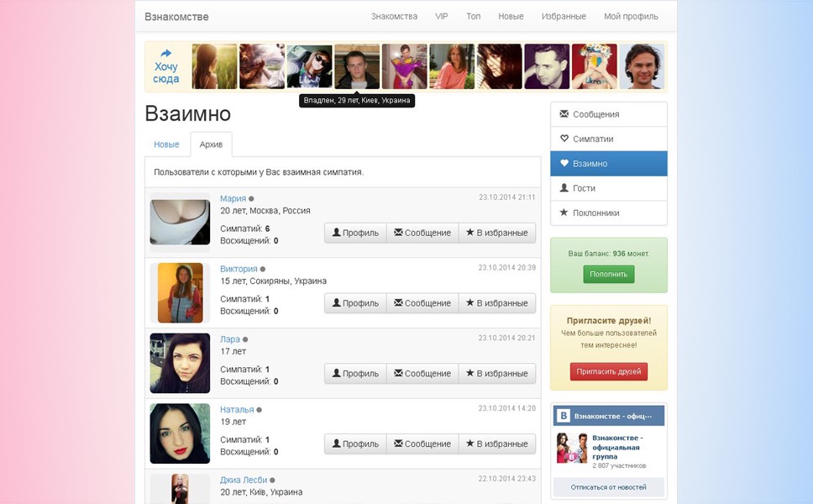Select the Архив tab

click(x=211, y=144)
